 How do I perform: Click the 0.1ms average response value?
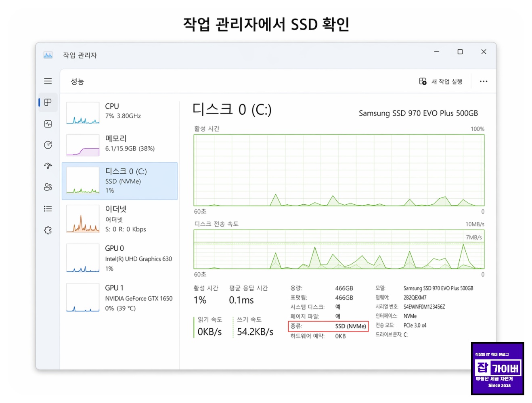point(241,300)
